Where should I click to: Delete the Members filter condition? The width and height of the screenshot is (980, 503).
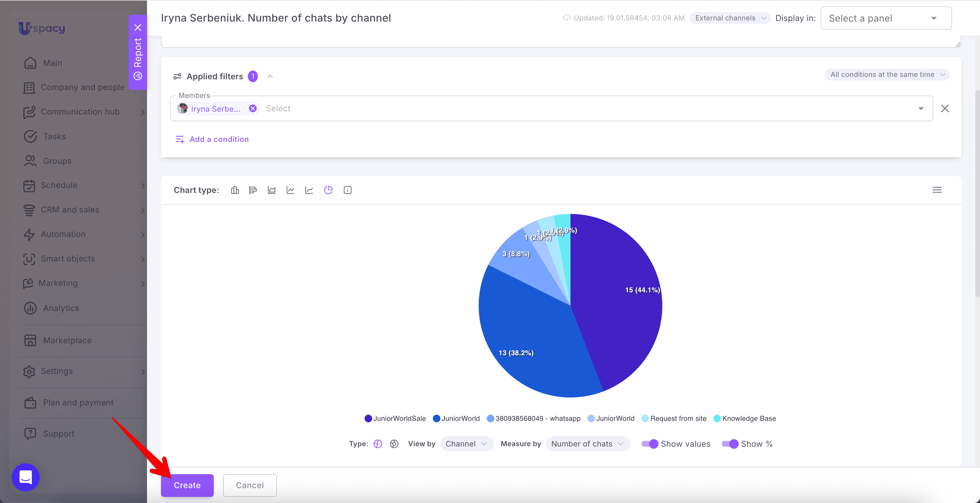(x=945, y=109)
